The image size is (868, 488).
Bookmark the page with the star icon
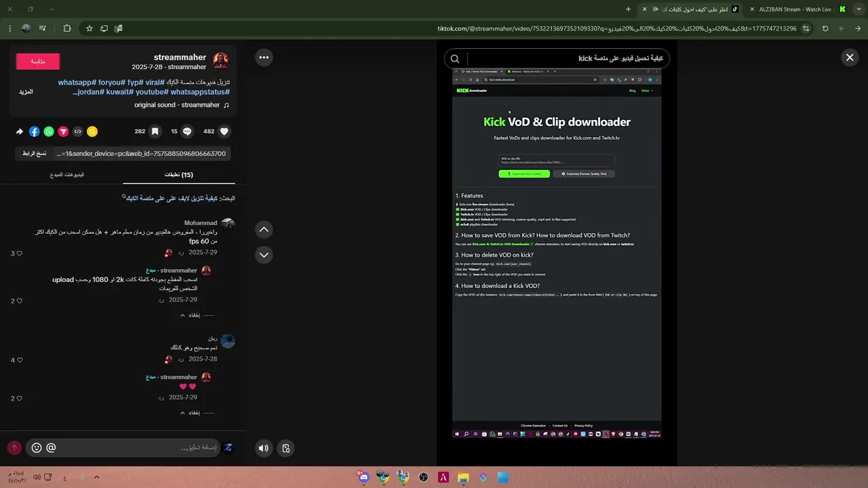coord(89,28)
